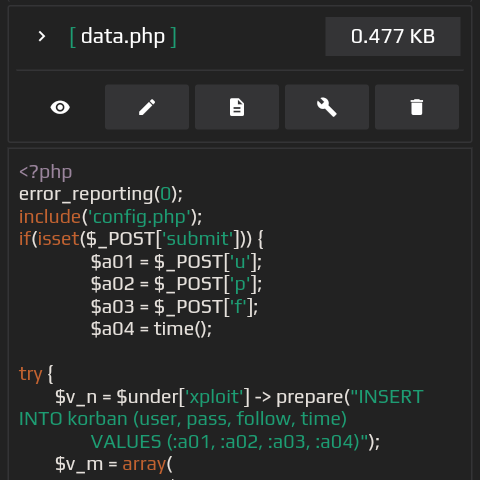Click the trash delete icon
This screenshot has height=480, width=480.
point(417,107)
